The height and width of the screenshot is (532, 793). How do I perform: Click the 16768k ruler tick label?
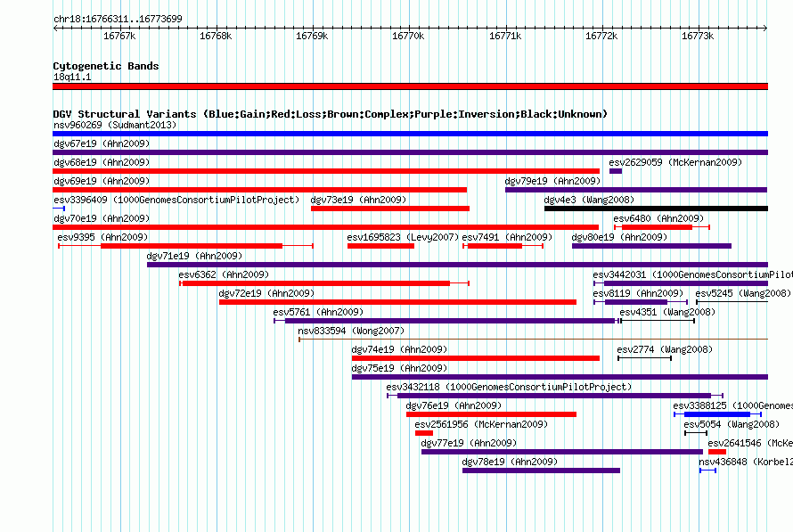[216, 36]
